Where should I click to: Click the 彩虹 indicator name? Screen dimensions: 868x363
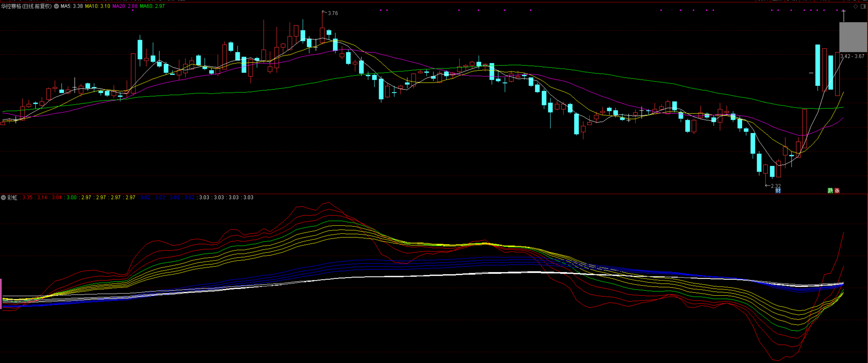[12, 197]
